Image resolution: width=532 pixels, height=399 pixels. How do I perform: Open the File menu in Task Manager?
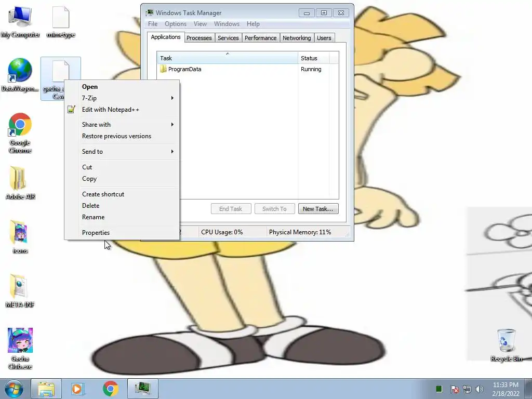pos(153,24)
